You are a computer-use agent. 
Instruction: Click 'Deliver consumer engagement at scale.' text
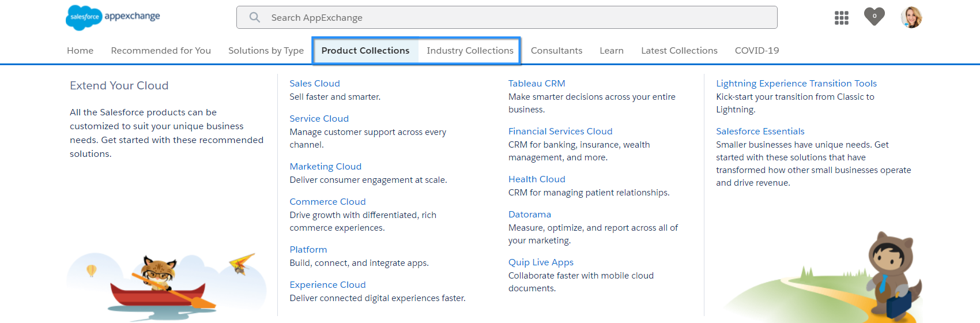(x=368, y=180)
